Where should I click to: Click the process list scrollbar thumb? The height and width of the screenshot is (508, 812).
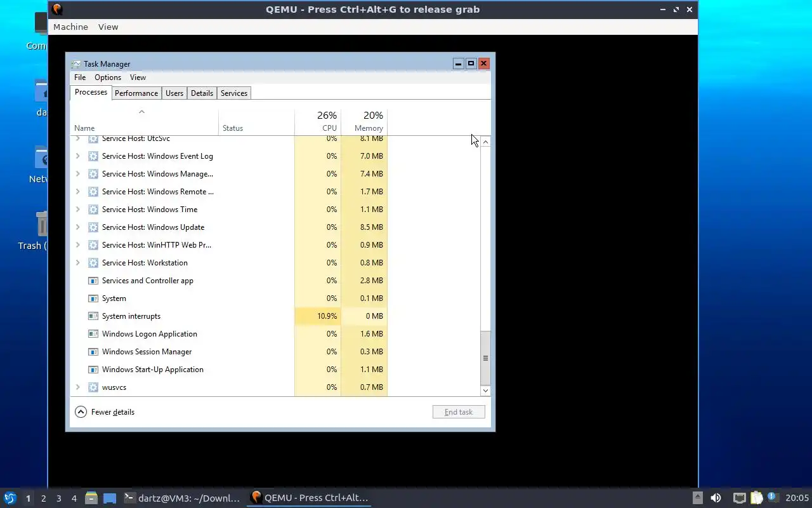pos(485,358)
